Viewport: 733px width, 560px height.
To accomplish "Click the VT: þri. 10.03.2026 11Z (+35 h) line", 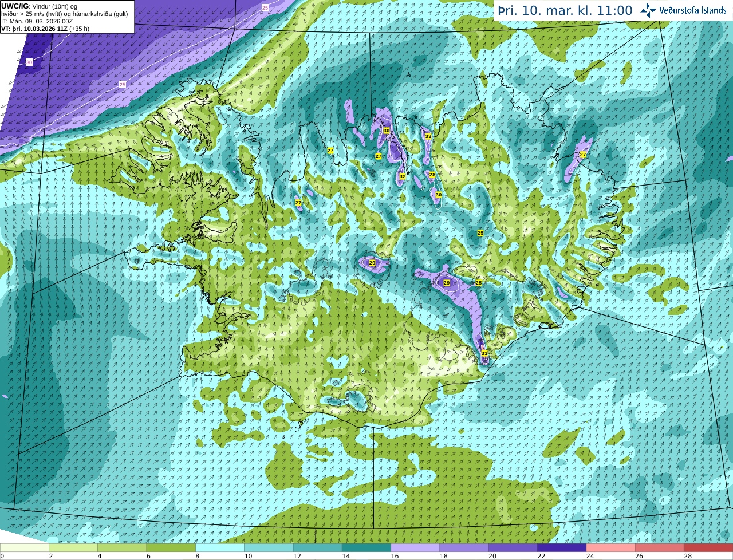I will [x=45, y=29].
